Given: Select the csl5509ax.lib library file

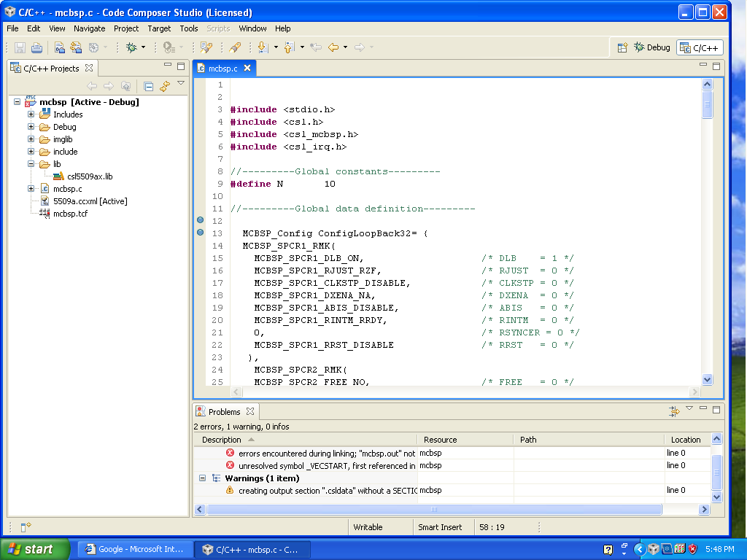Looking at the screenshot, I should [x=90, y=176].
